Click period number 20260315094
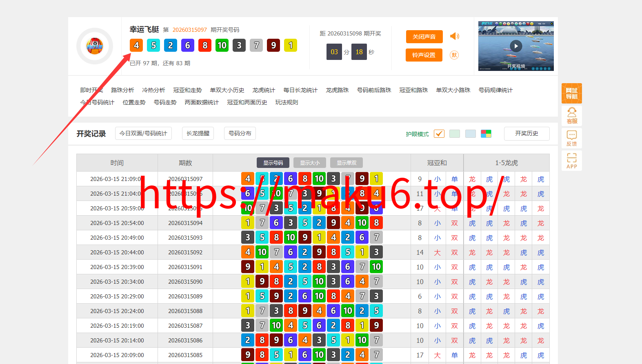 point(185,223)
